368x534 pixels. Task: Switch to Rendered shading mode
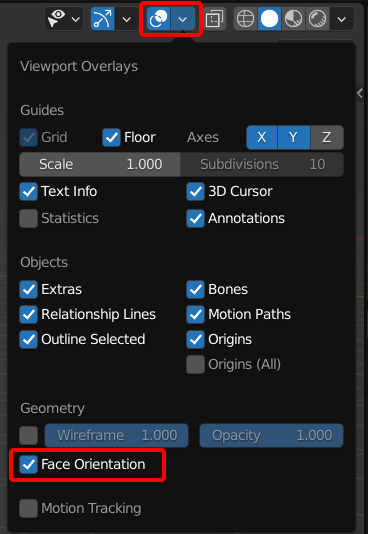point(317,19)
